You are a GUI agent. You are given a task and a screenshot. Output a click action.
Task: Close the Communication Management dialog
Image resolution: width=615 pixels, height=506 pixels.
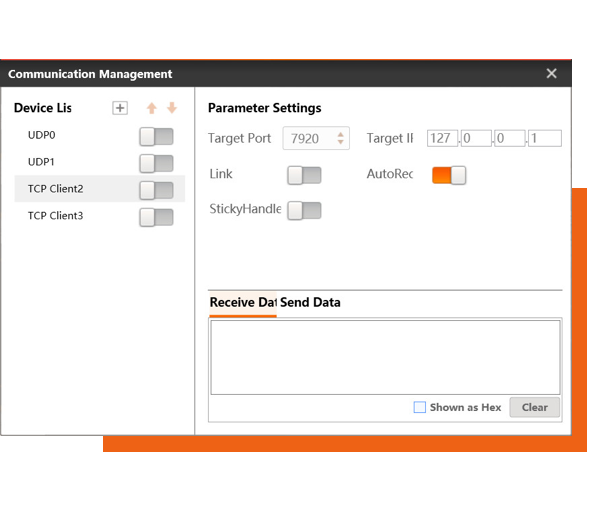click(551, 74)
